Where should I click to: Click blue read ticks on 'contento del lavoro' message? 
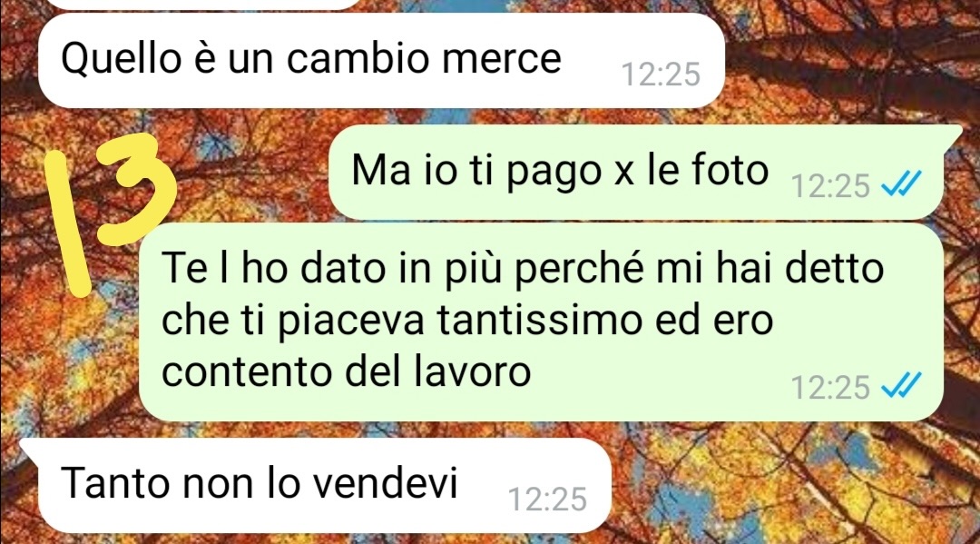901,385
